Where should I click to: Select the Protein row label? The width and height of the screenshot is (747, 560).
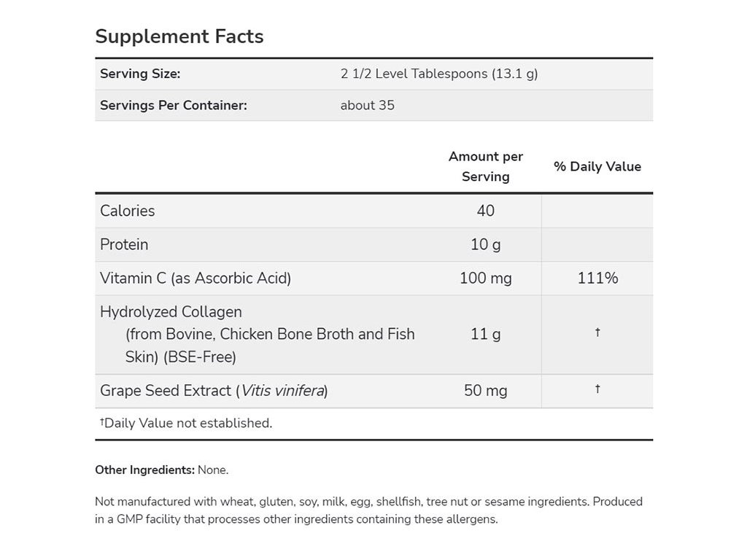click(x=124, y=244)
